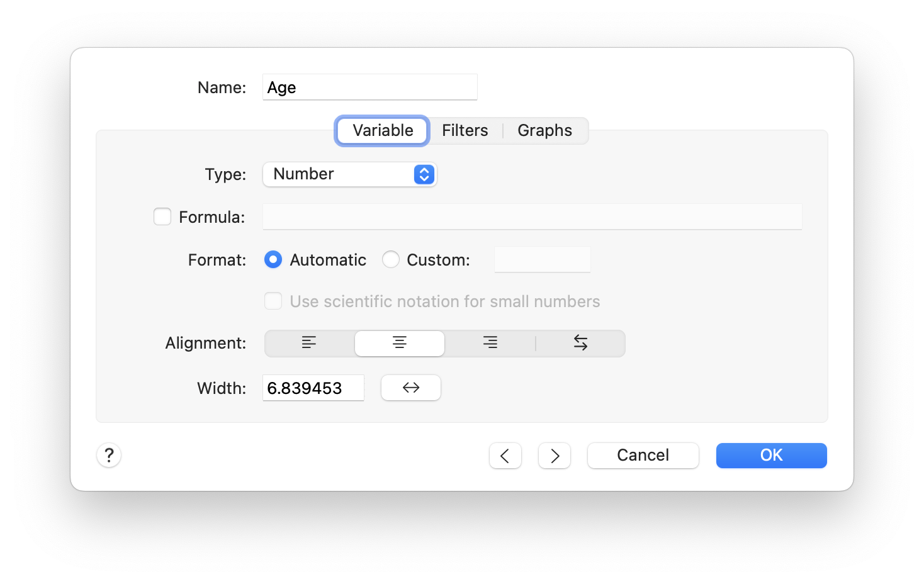Screen dimensions: 924x584
Task: Open help with the question mark button
Action: point(109,455)
